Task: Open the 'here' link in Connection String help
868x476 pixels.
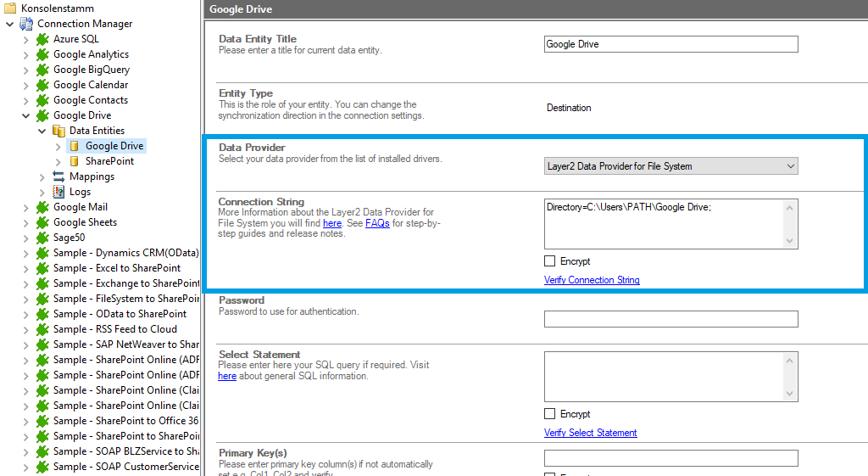Action: [332, 223]
